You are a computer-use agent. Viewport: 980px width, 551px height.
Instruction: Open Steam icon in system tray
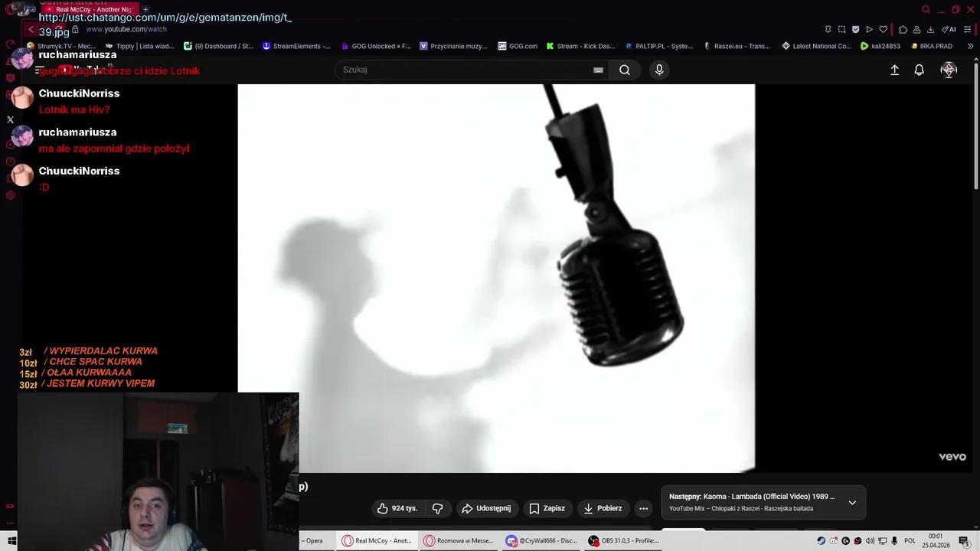pyautogui.click(x=822, y=540)
